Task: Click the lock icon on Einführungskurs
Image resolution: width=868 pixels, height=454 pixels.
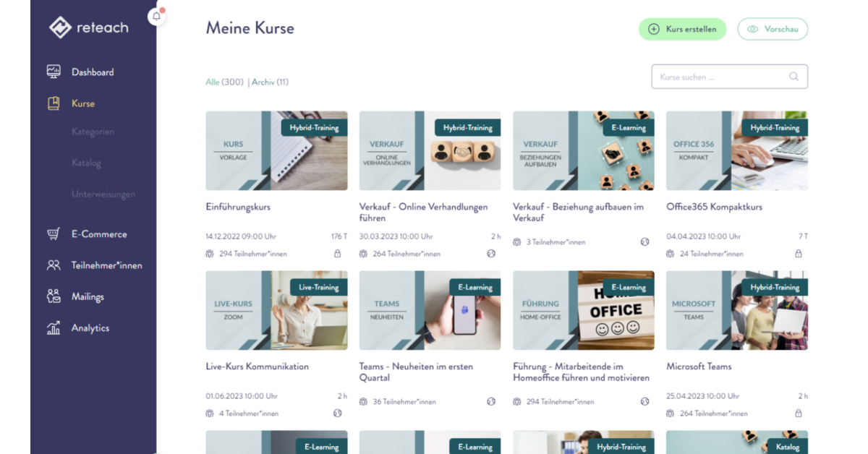Action: (337, 254)
